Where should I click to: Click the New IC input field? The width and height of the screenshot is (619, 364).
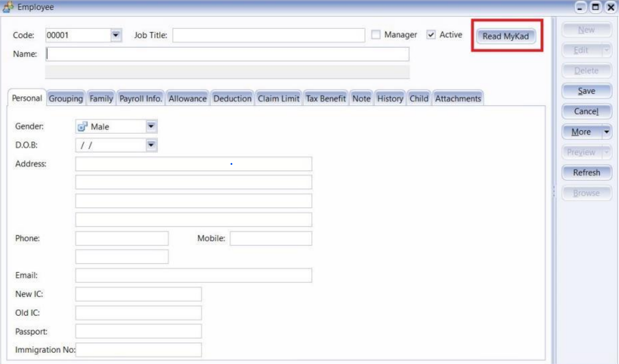coord(138,294)
